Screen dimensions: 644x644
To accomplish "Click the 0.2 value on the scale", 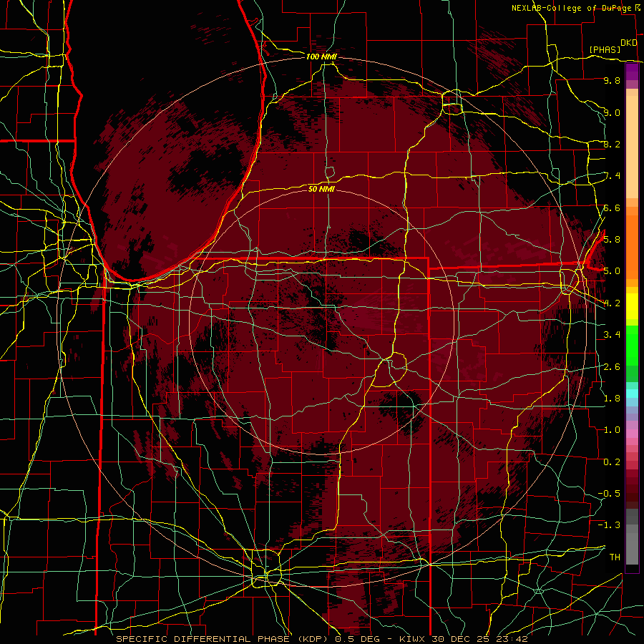I will click(612, 462).
